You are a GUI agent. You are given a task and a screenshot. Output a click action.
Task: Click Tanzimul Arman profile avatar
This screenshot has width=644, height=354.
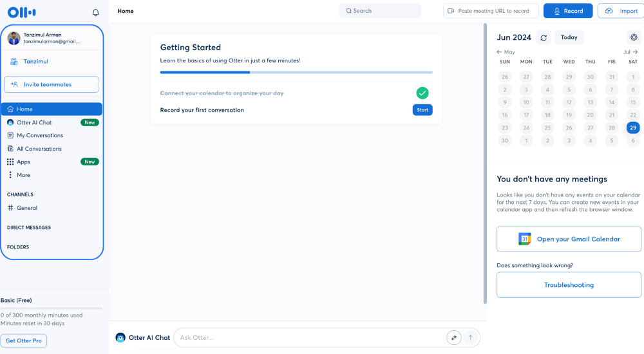click(14, 38)
